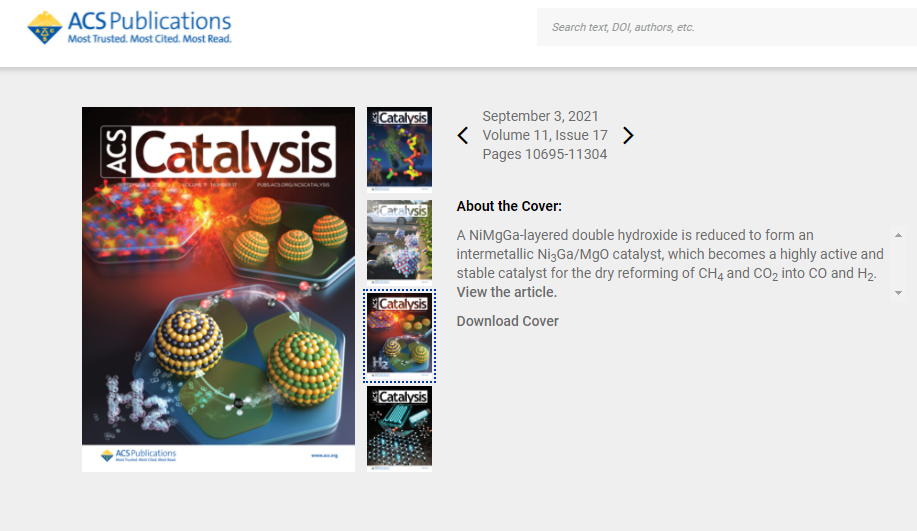Click the Pages 10695-11304 text
The height and width of the screenshot is (531, 917).
pyautogui.click(x=545, y=154)
